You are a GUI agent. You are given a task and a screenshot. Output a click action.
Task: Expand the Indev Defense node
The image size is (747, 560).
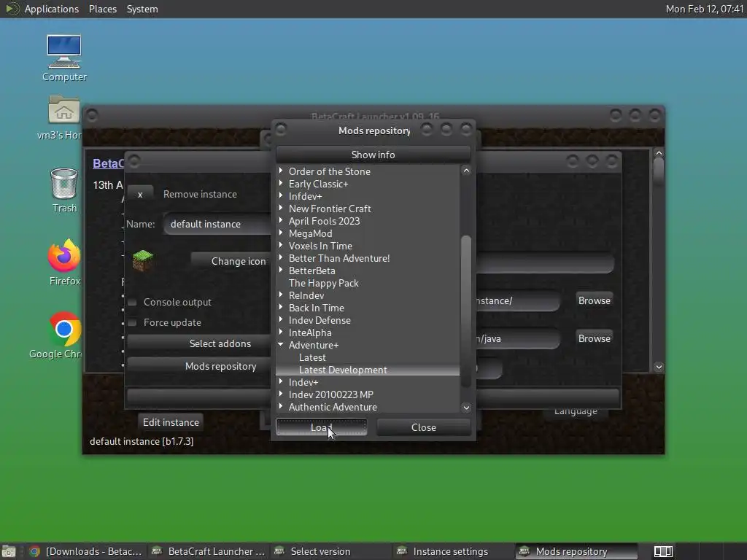pyautogui.click(x=281, y=319)
